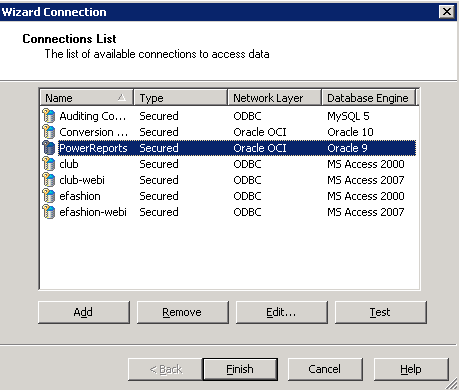459x390 pixels.
Task: Click Secured in the PowerReports row
Action: (x=159, y=148)
